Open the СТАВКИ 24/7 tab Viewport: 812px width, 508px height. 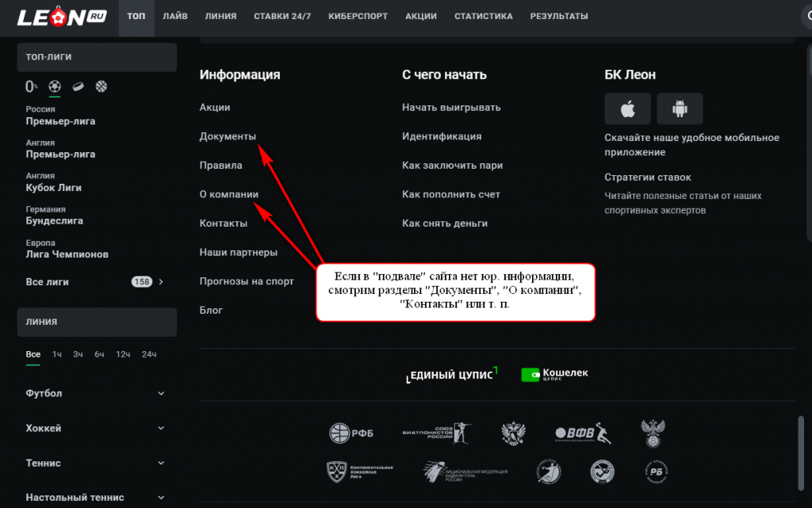click(x=282, y=17)
